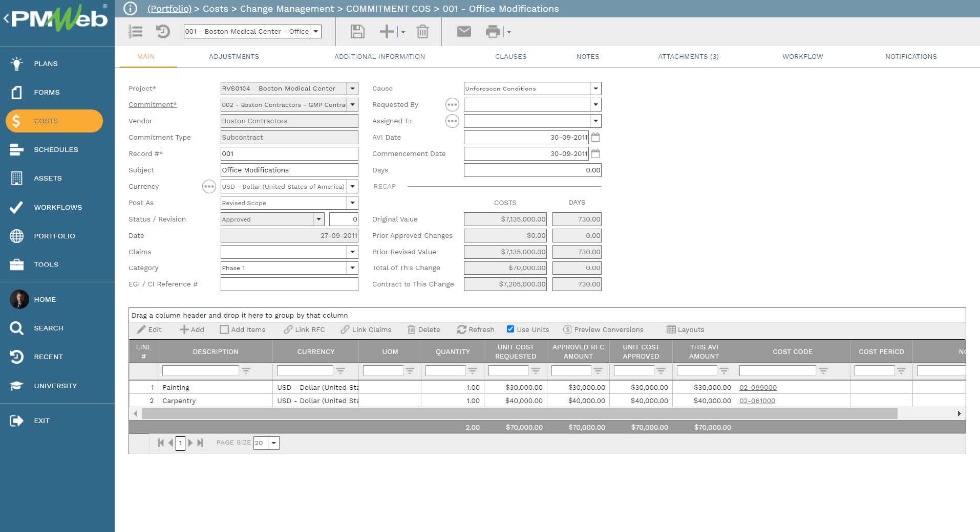This screenshot has height=532, width=980.
Task: Click the Save disk icon in toolbar
Action: 357,32
